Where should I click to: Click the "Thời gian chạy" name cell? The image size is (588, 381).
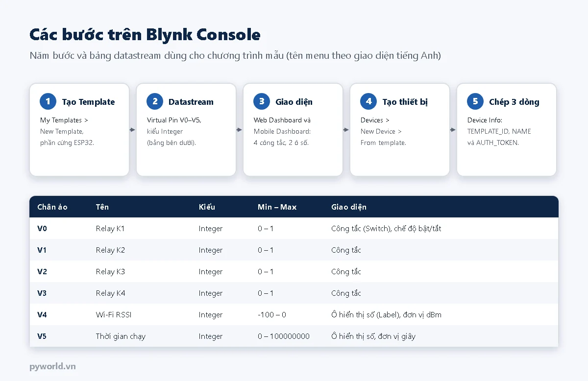(x=121, y=336)
